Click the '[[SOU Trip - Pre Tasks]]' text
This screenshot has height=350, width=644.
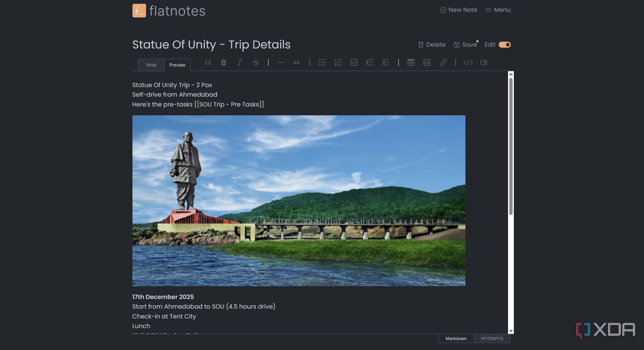[229, 104]
